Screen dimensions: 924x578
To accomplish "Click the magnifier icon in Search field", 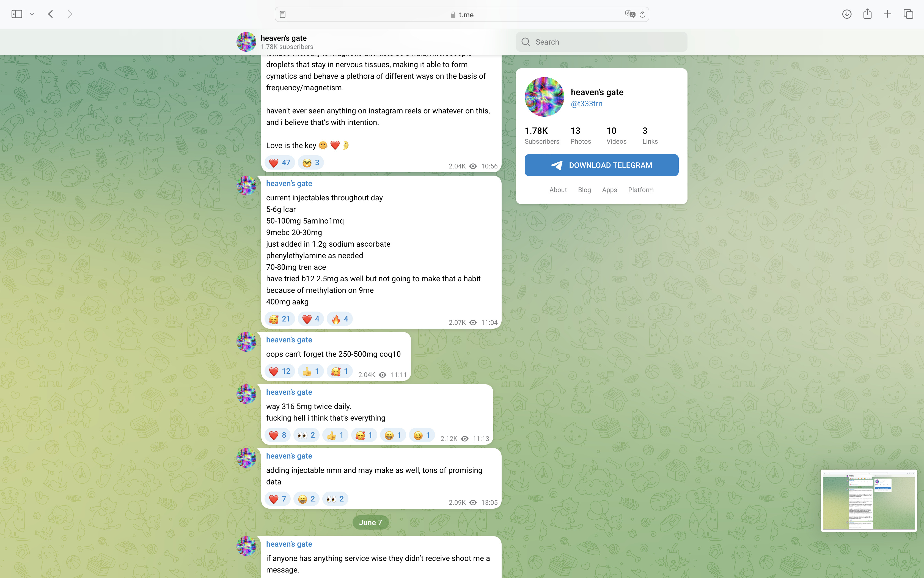I will pos(526,42).
